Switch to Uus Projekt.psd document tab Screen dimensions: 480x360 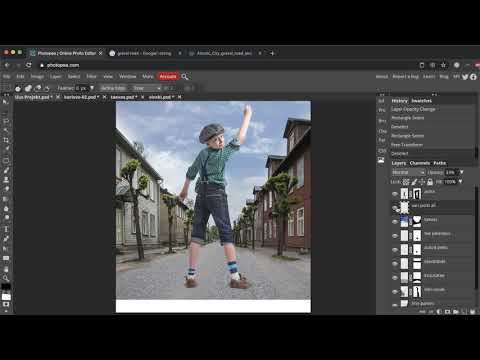point(33,97)
